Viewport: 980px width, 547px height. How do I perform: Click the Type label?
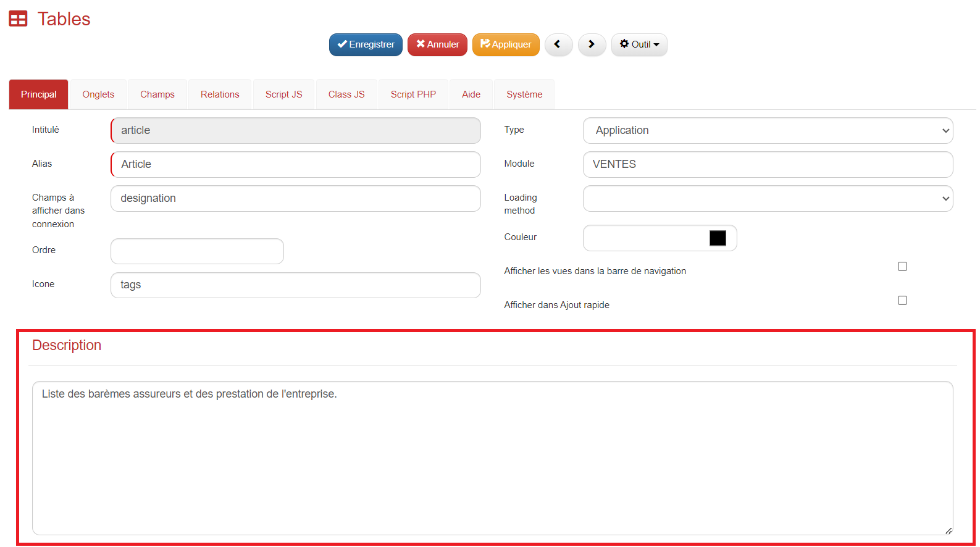[514, 130]
